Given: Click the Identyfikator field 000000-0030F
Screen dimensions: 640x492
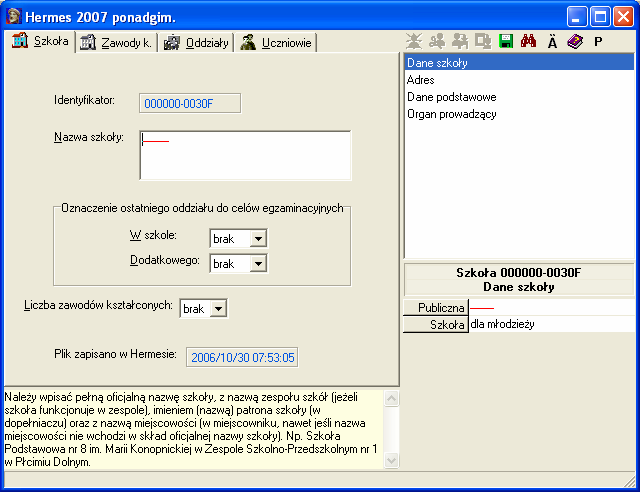Looking at the screenshot, I should pos(190,104).
